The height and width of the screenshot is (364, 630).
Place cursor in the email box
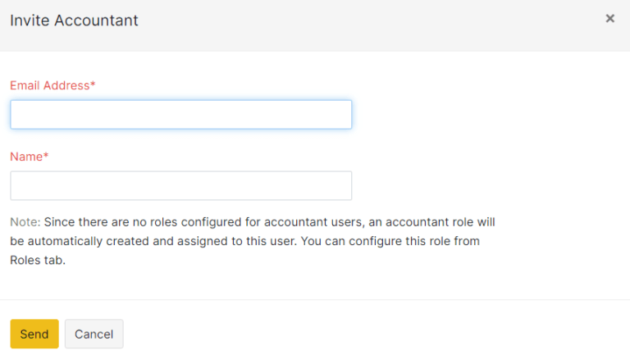(x=180, y=115)
